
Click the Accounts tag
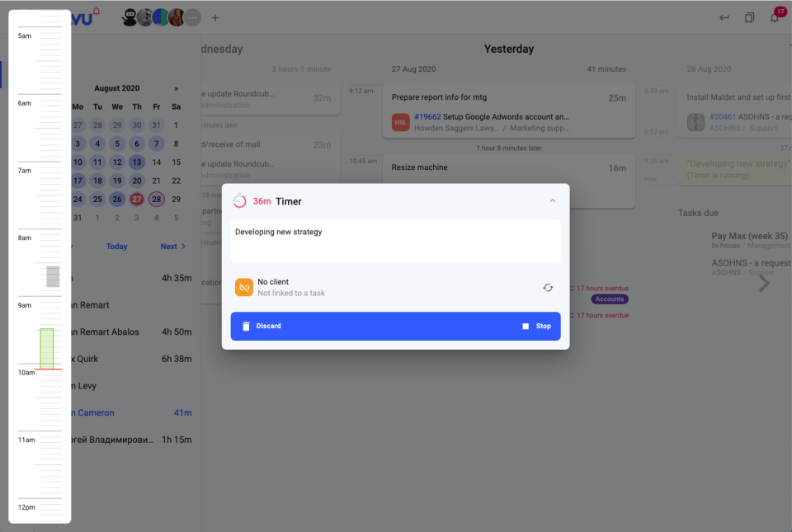coord(610,299)
